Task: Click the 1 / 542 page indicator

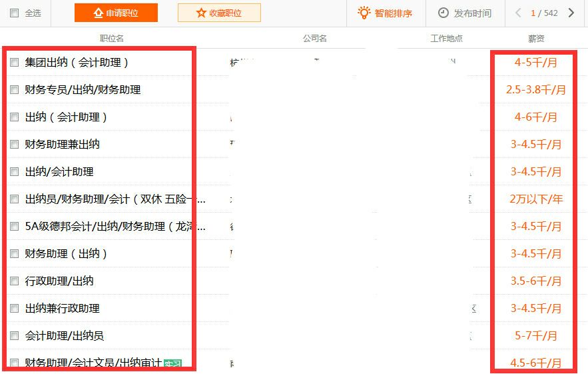Action: point(544,13)
